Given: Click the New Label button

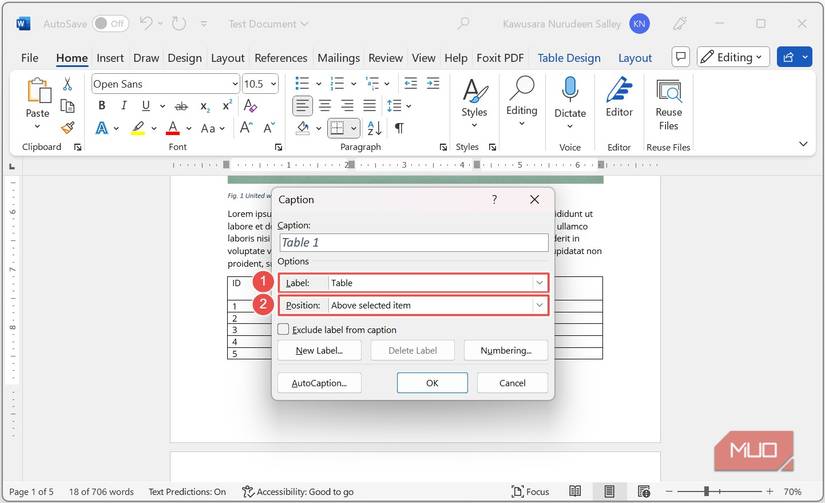Looking at the screenshot, I should 319,351.
